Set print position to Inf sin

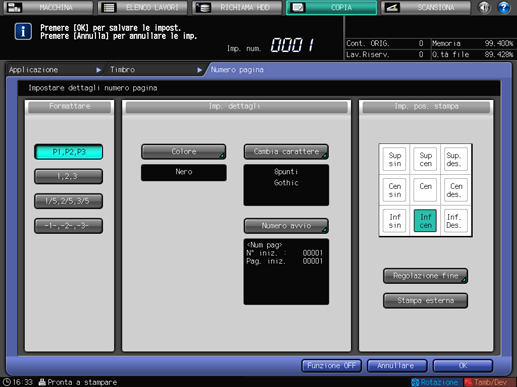395,221
